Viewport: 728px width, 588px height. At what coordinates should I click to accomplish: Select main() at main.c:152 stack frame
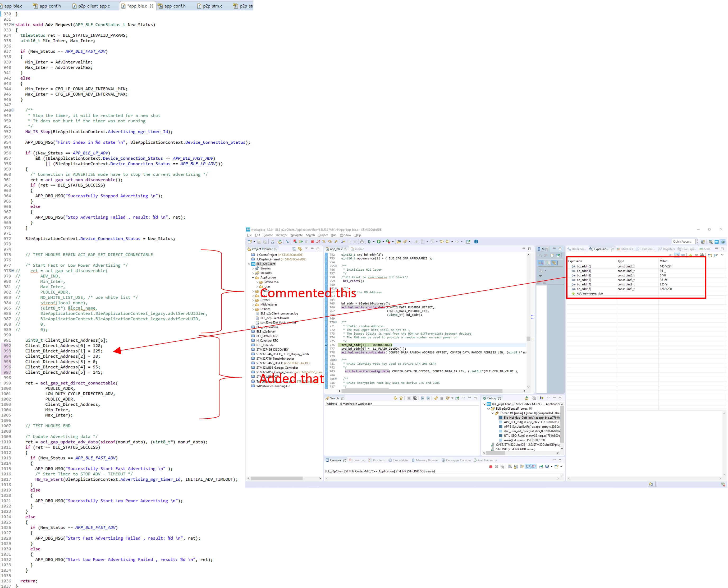point(522,440)
